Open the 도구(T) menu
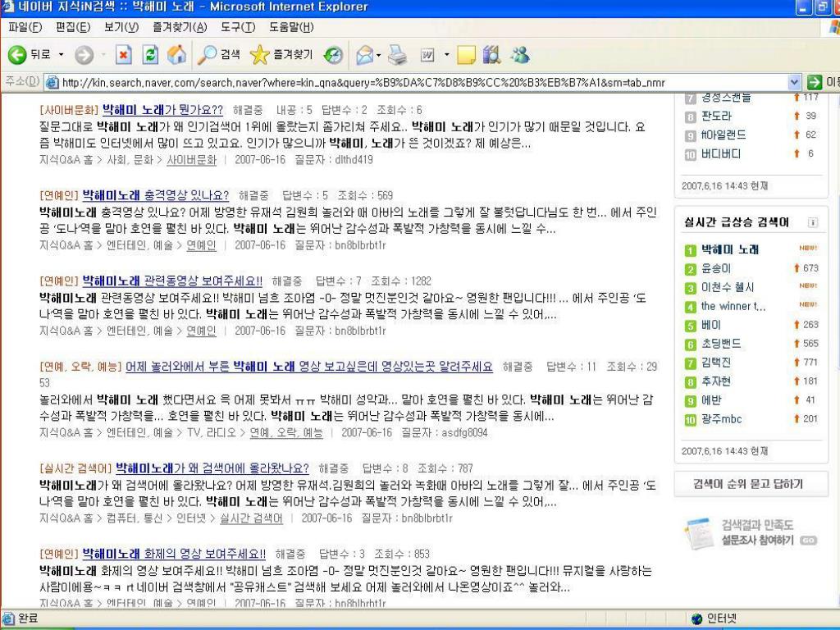Screen dimensions: 840x630 point(238,27)
